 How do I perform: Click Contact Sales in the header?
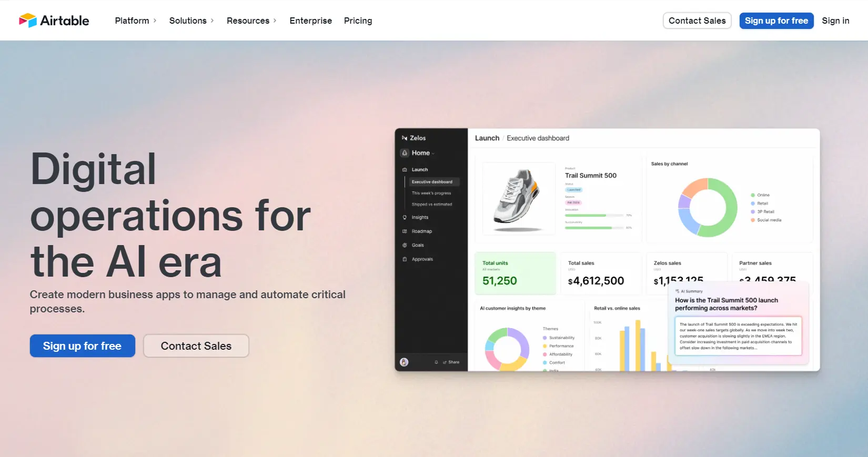click(x=697, y=21)
